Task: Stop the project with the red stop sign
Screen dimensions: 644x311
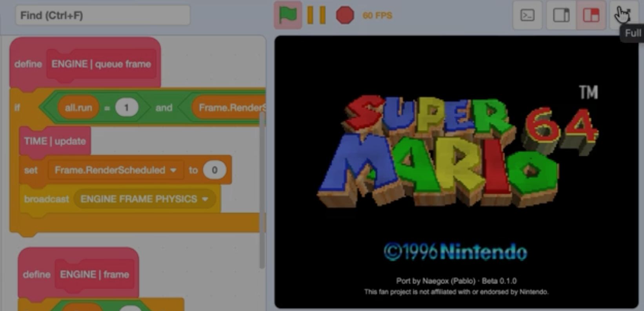Action: (x=345, y=15)
